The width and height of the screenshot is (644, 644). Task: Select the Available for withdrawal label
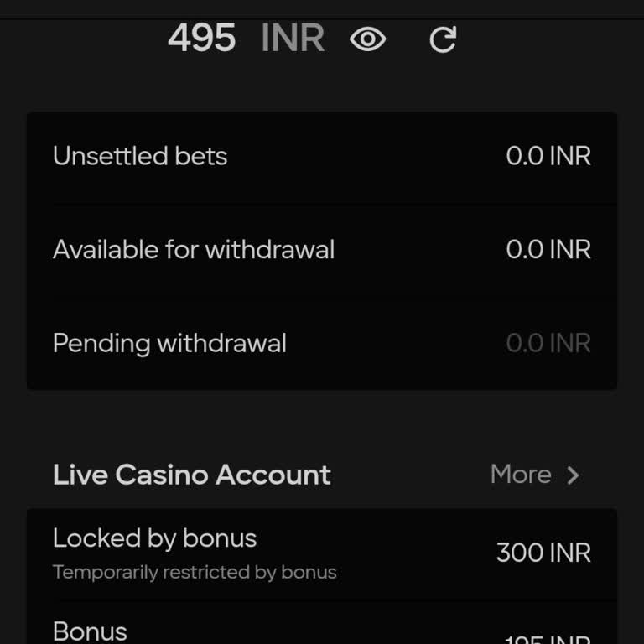[x=194, y=250]
